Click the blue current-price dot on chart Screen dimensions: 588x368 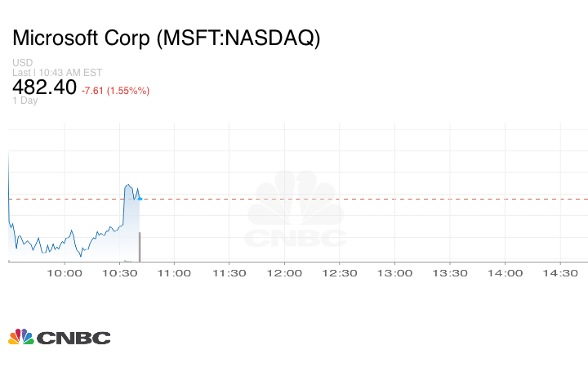click(140, 199)
